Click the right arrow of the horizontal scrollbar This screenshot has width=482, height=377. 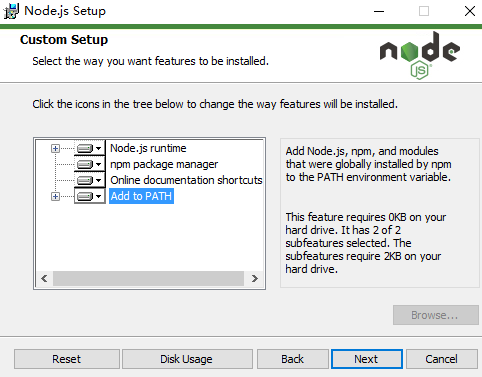click(x=255, y=278)
